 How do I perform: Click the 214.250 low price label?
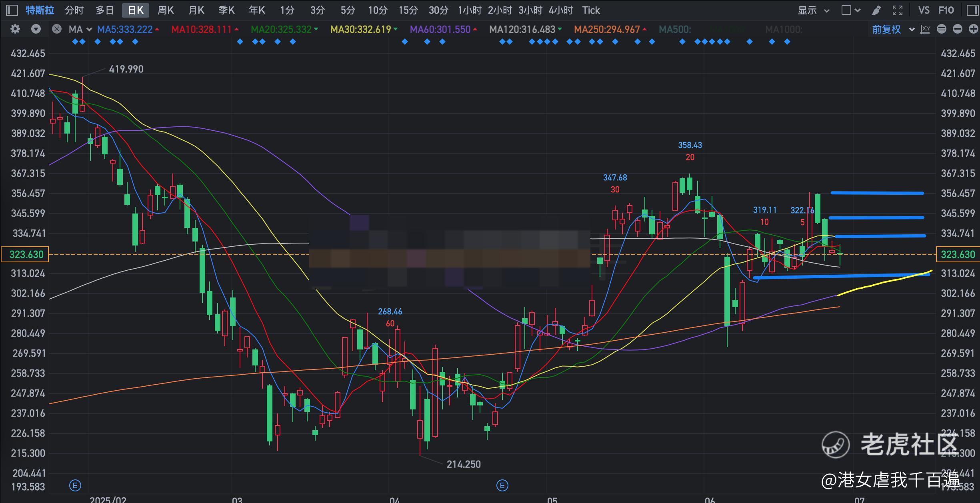pyautogui.click(x=464, y=464)
